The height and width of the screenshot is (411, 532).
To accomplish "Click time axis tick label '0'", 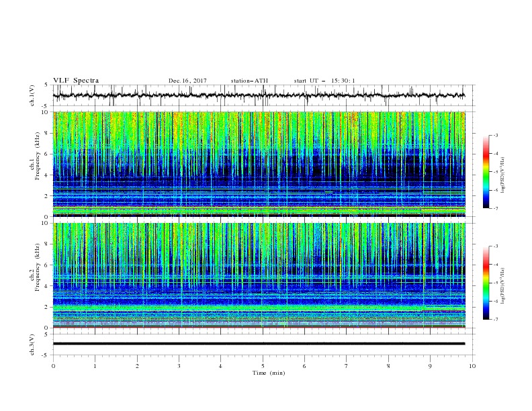I will click(53, 366).
